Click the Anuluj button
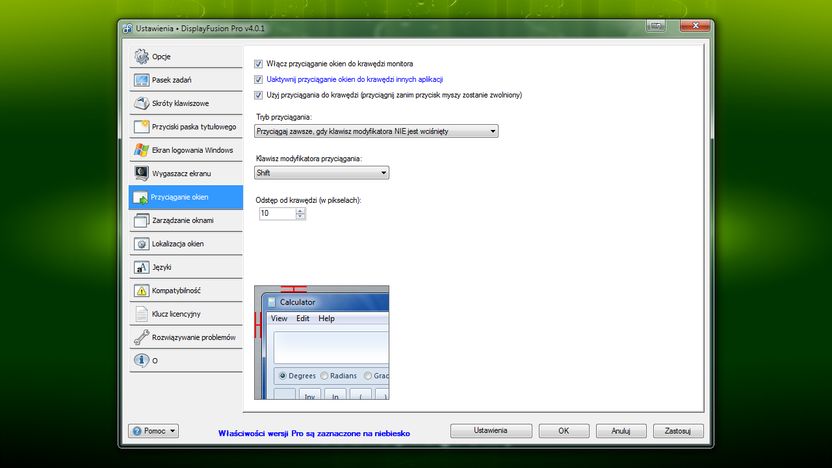The width and height of the screenshot is (832, 468). [x=621, y=431]
